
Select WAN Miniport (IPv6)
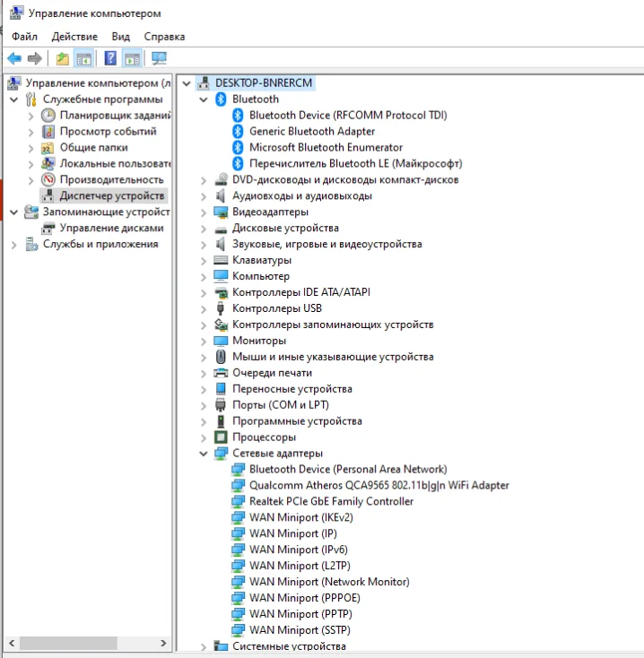click(299, 550)
